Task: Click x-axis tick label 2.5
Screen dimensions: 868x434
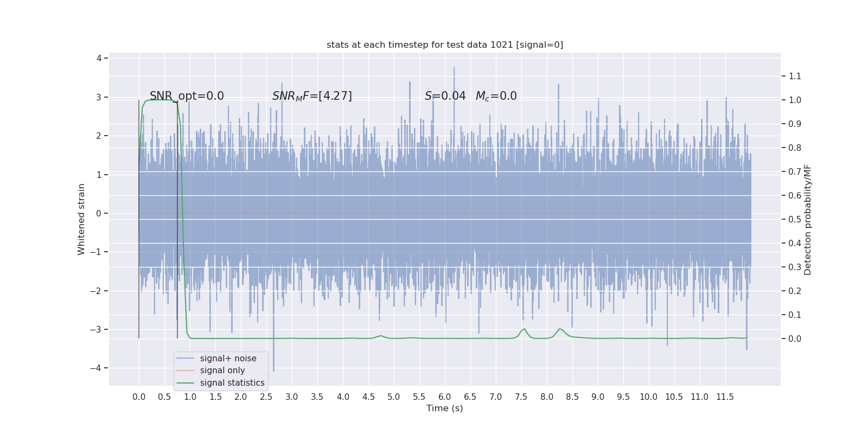Action: (266, 397)
